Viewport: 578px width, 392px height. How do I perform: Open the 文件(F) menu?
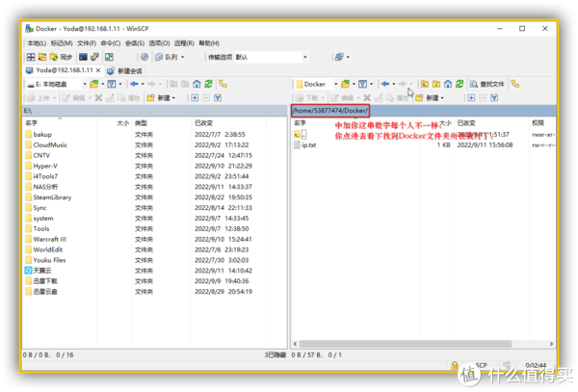(x=87, y=43)
